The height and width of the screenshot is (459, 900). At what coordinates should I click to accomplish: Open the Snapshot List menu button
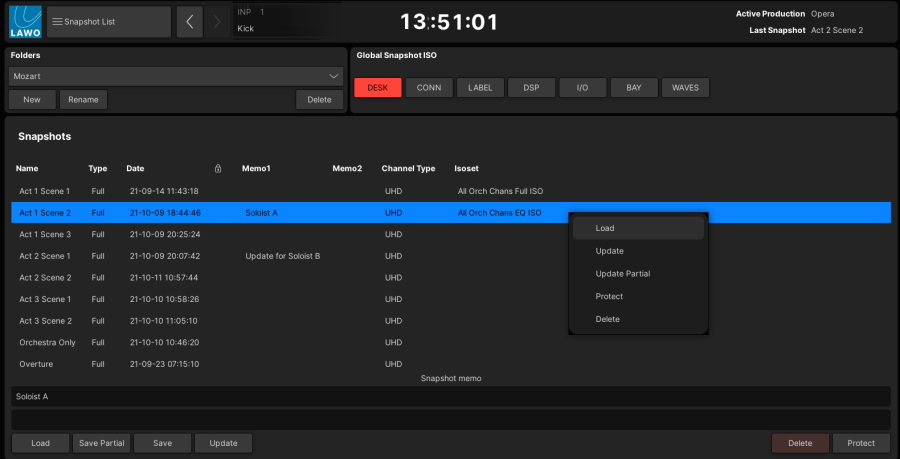108,21
